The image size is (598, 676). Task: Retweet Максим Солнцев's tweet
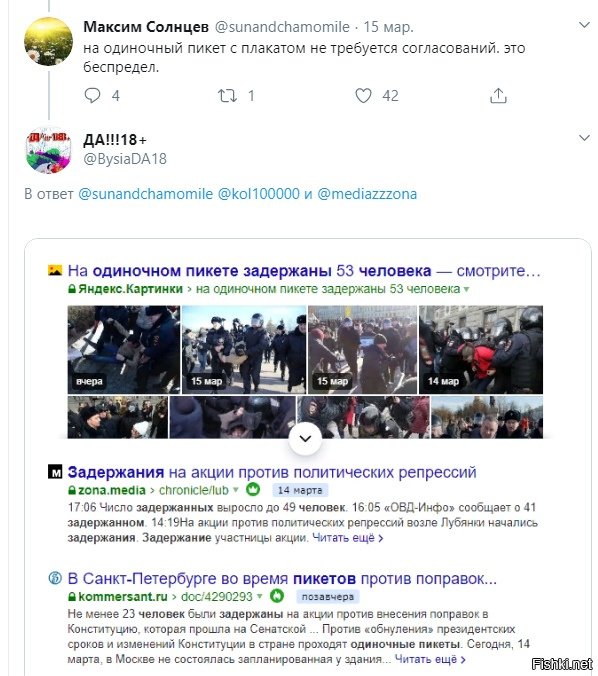[227, 95]
